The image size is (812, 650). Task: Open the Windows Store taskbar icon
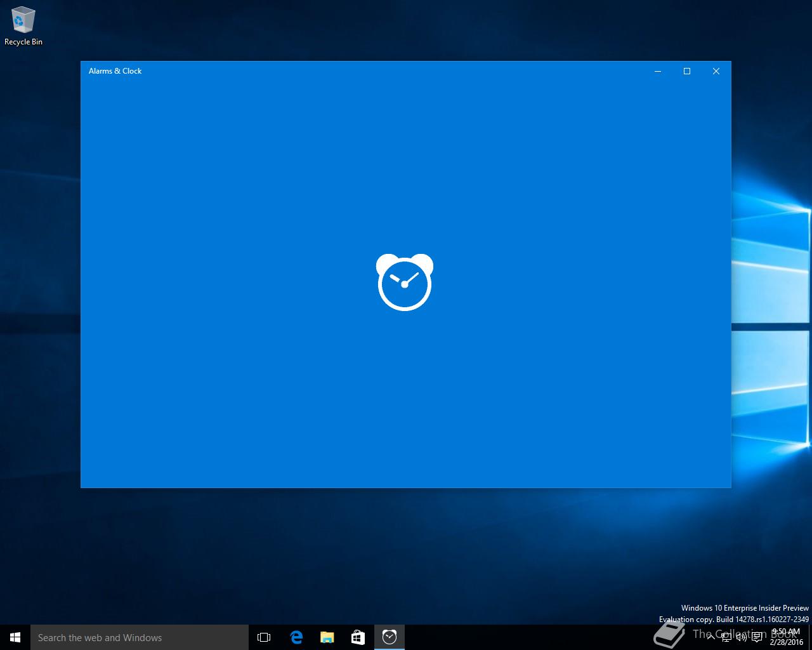coord(358,637)
